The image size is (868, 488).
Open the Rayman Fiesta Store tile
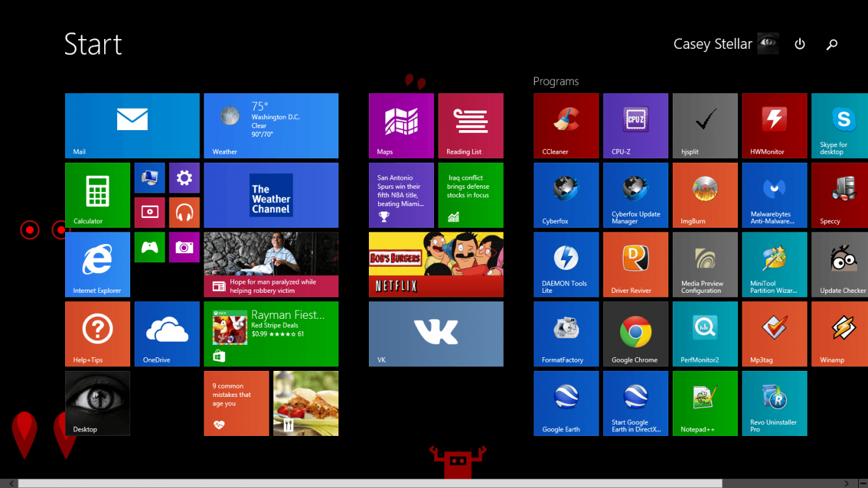(x=271, y=334)
